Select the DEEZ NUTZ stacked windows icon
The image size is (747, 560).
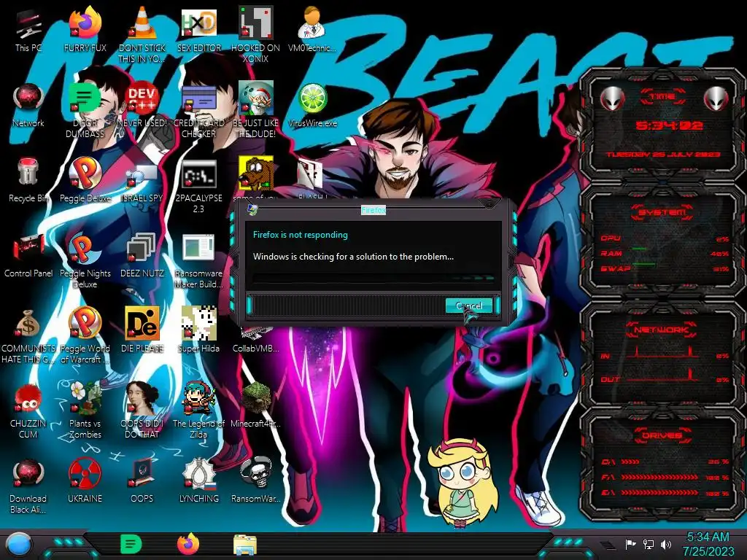[142, 255]
